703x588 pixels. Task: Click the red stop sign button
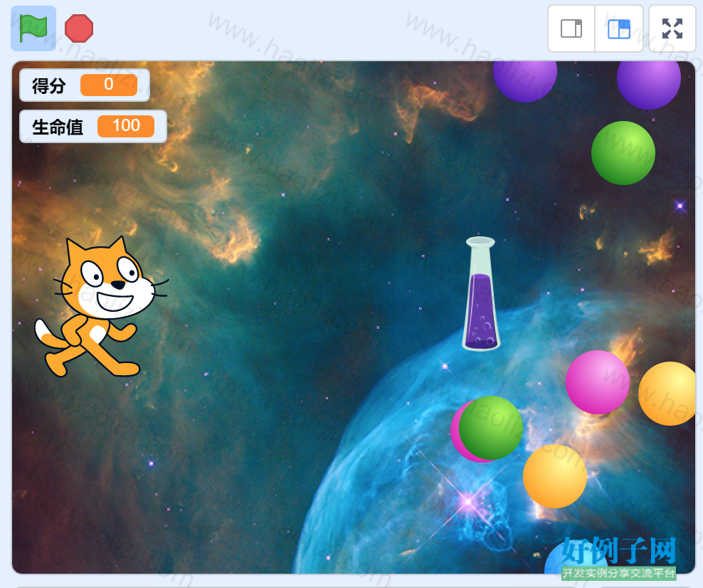tap(79, 28)
